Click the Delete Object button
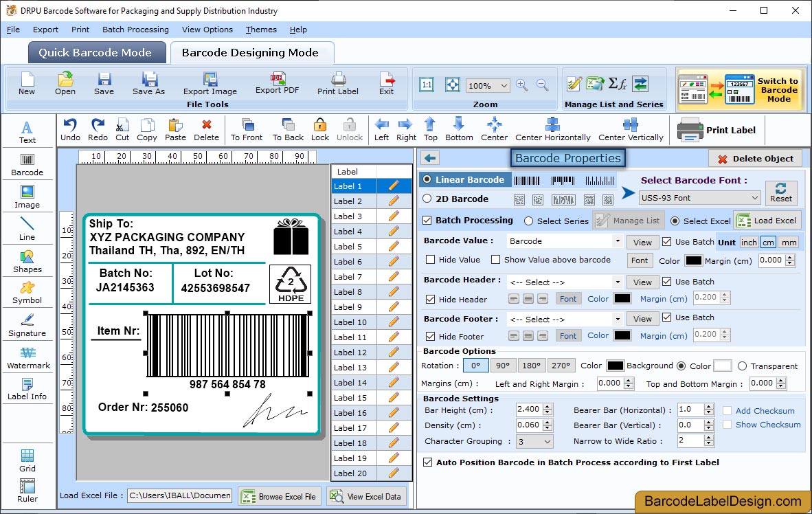Image resolution: width=812 pixels, height=514 pixels. [755, 159]
